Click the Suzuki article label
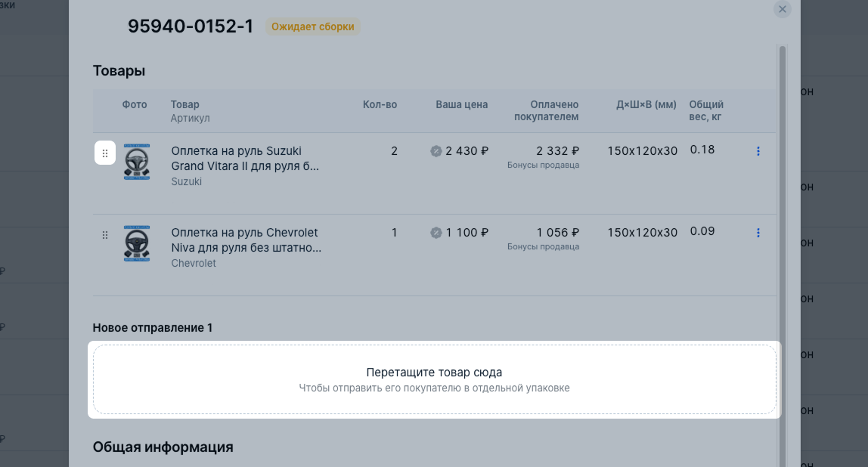 click(187, 181)
